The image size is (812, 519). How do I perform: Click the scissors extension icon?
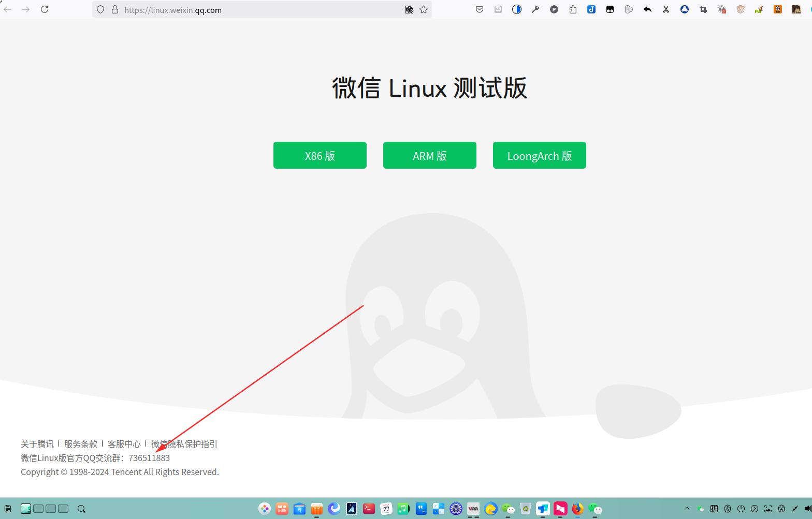(x=666, y=9)
